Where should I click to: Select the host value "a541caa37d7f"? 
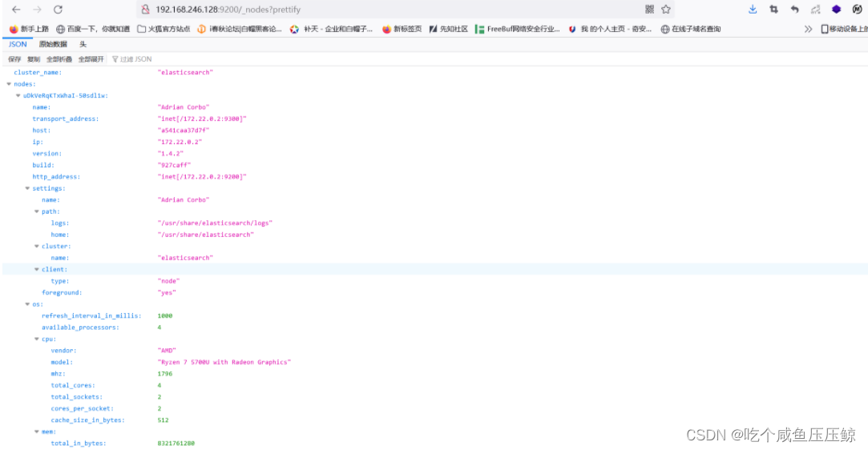(x=184, y=131)
